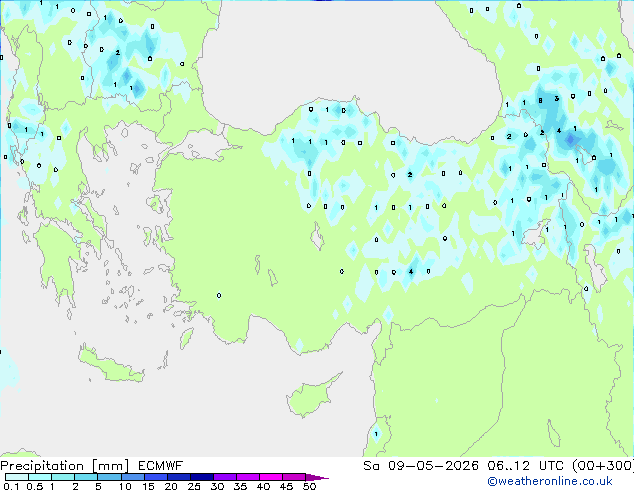This screenshot has width=634, height=490.
Task: Click the '06..12 UTC' time range text
Action: point(526,466)
